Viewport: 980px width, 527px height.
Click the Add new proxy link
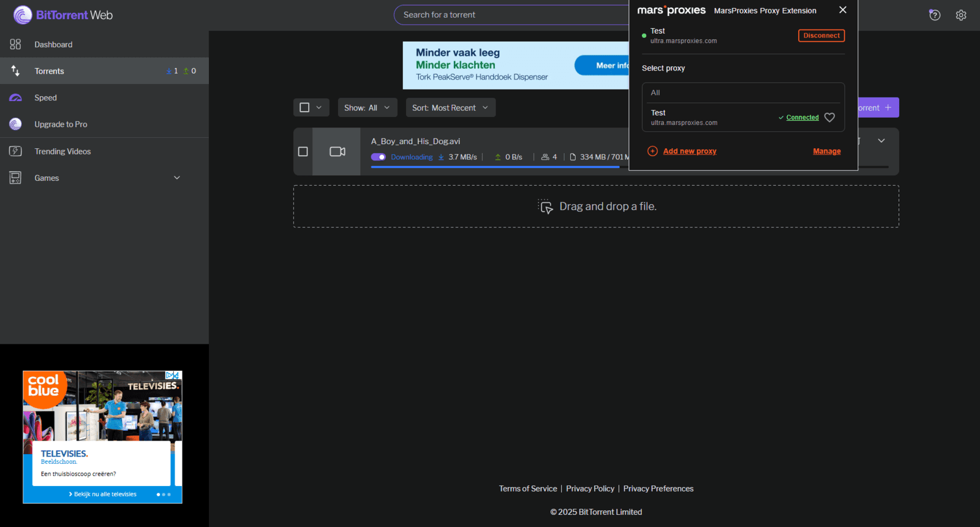tap(690, 151)
